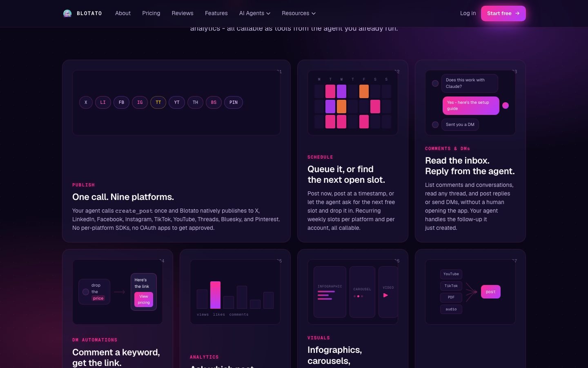Click the 'Yes - here's the setup guide' reply
The height and width of the screenshot is (368, 588).
pyautogui.click(x=471, y=105)
